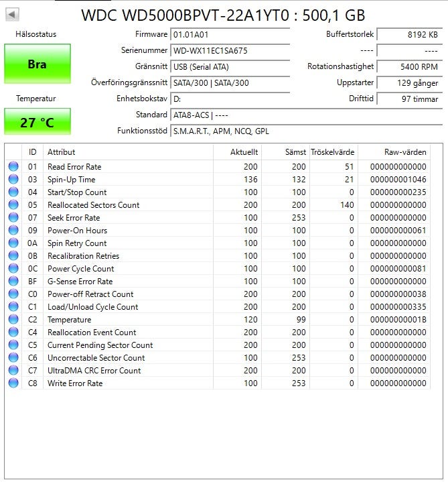The height and width of the screenshot is (482, 448).
Task: Click the Aktuellt column header
Action: coord(237,152)
